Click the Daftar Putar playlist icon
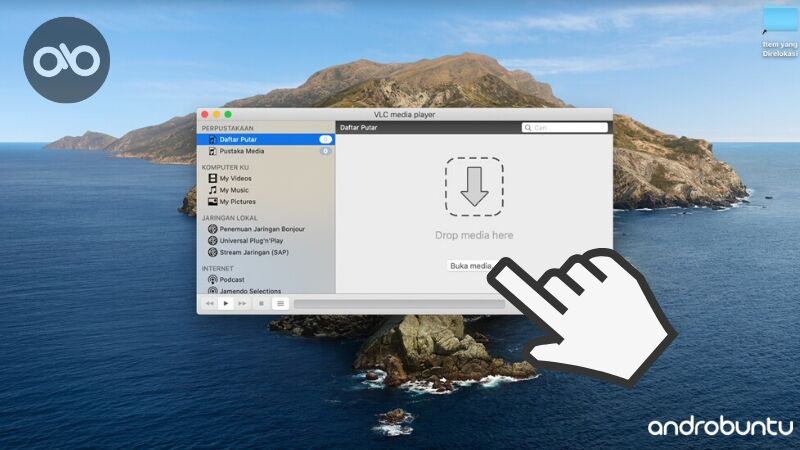Viewport: 800px width, 450px height. (x=213, y=139)
